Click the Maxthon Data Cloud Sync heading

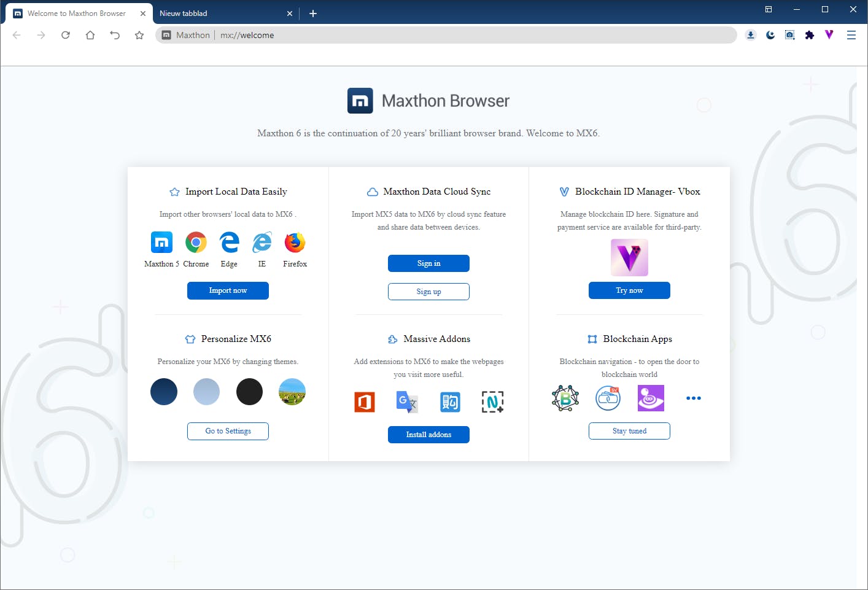437,192
